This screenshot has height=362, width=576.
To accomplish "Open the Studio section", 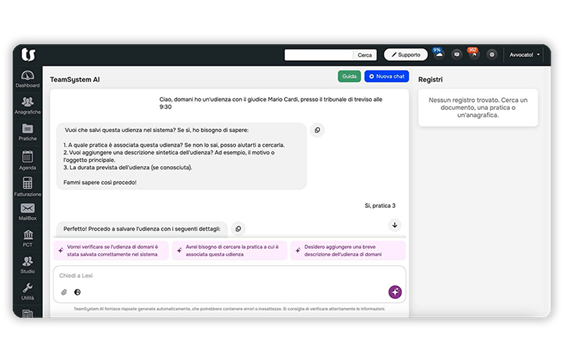I will click(28, 265).
